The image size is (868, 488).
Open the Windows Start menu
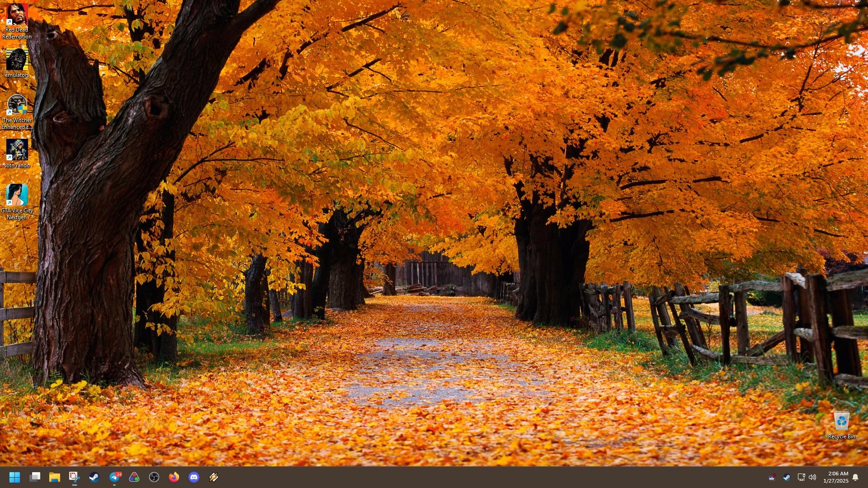(14, 477)
